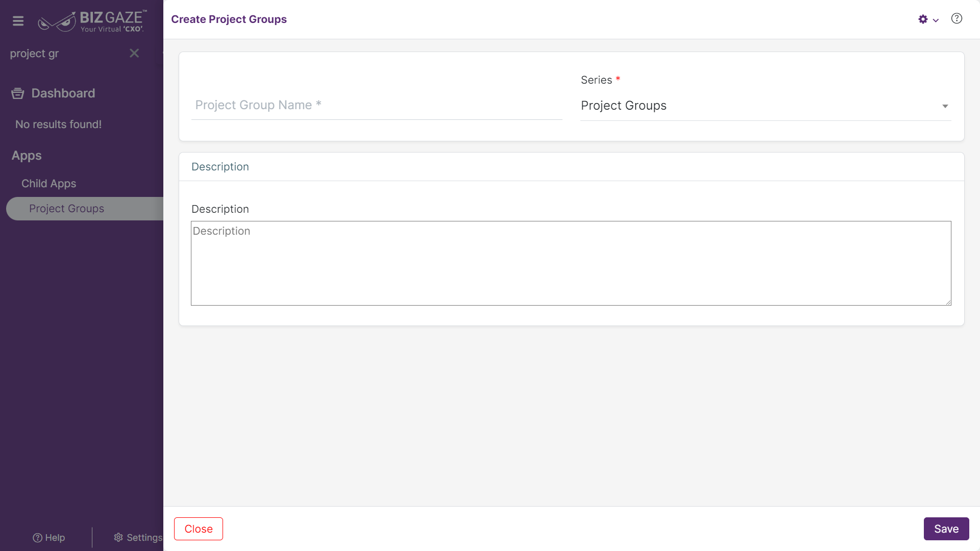The image size is (980, 551).
Task: Open the question-mark help icon
Action: [x=957, y=18]
